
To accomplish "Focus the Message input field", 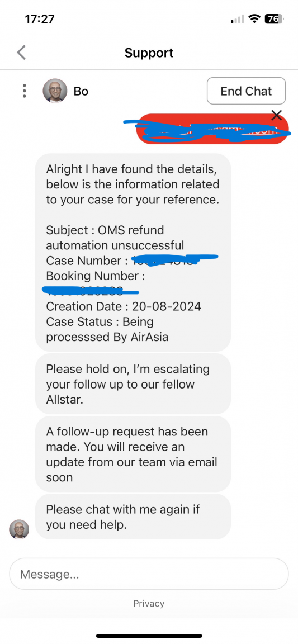I will coord(149,574).
